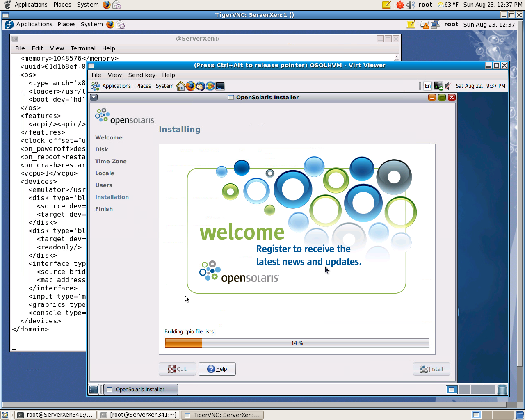This screenshot has width=525, height=420.
Task: Open the update manager icon in OpenSolaris panel
Action: 210,86
